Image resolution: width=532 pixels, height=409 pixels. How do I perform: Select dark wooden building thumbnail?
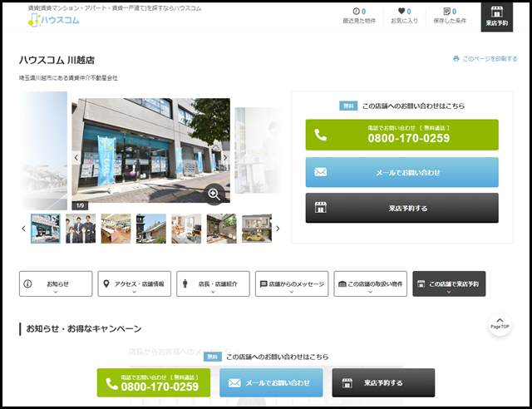[x=222, y=229]
